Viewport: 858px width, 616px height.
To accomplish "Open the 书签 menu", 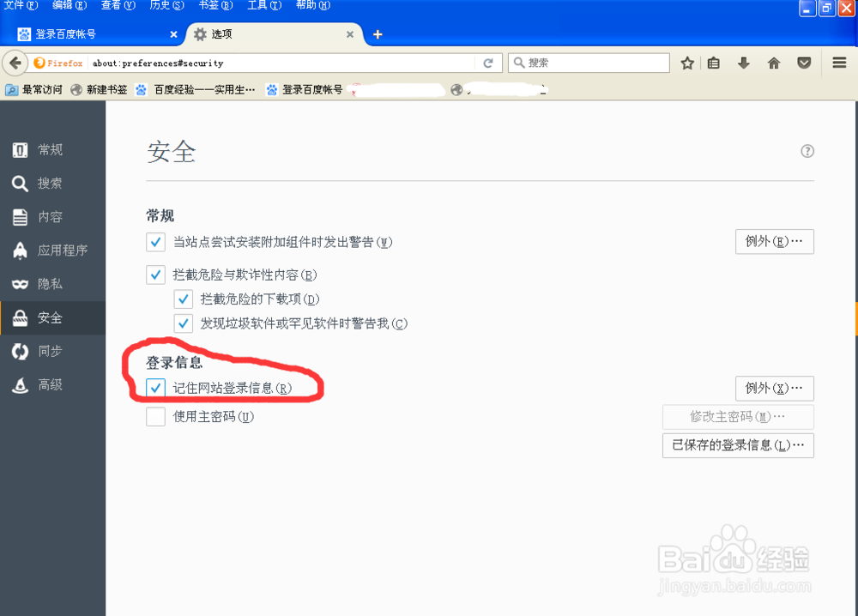I will (215, 5).
